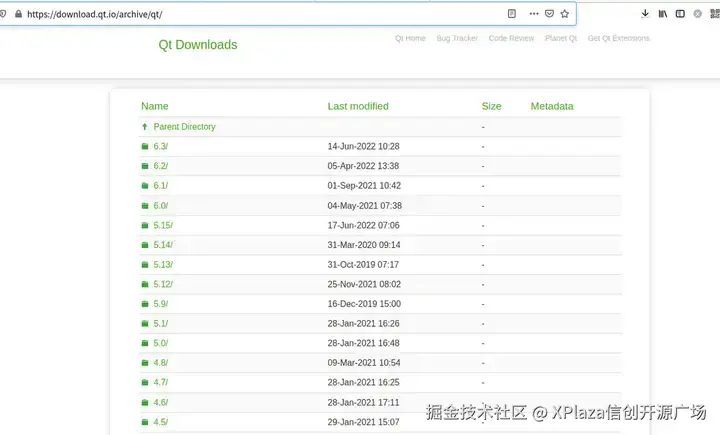Select the date 14-Jun-2022 10:28
Image resolution: width=720 pixels, height=435 pixels.
tap(363, 147)
